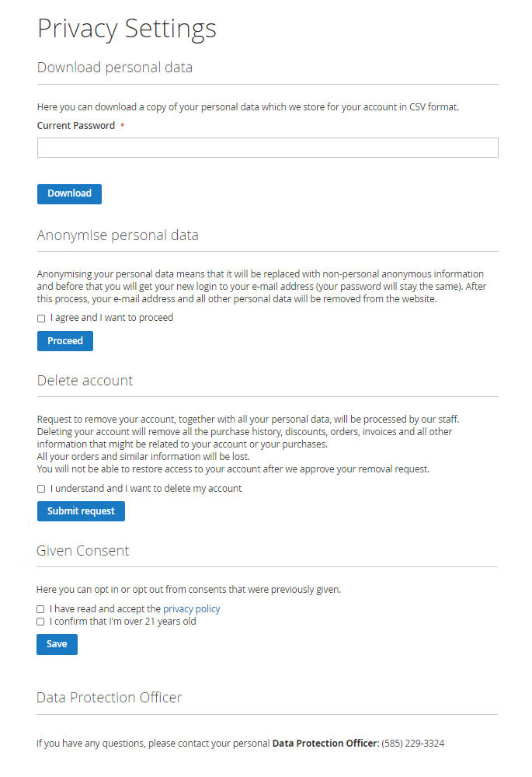Click the Current Password input field
Screen dimensions: 532x777
pyautogui.click(x=267, y=148)
